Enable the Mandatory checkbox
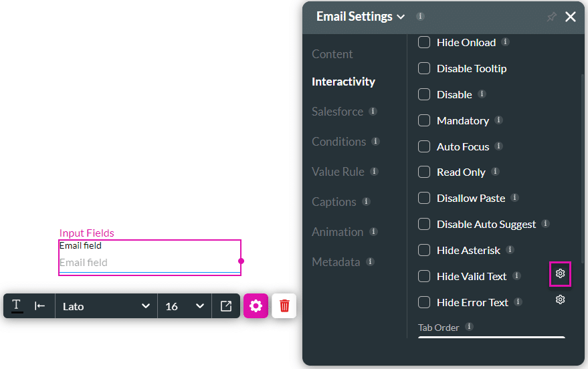588x369 pixels. pyautogui.click(x=424, y=121)
